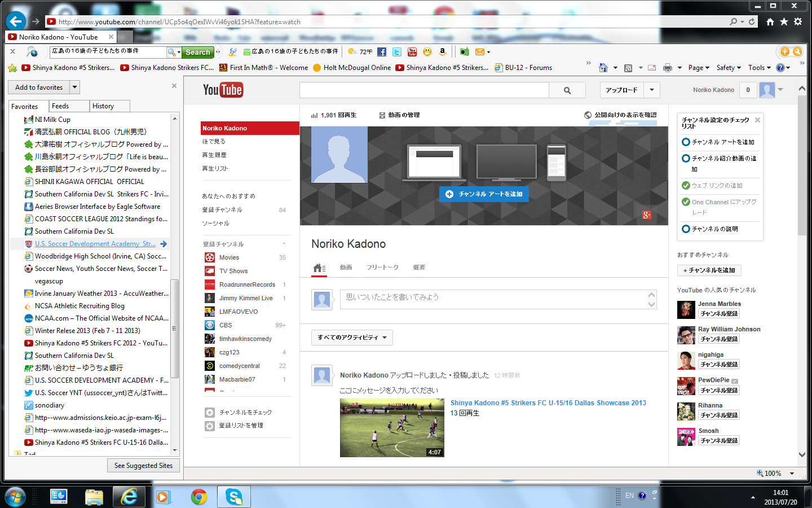Open the Tools menu dropdown

pos(760,68)
